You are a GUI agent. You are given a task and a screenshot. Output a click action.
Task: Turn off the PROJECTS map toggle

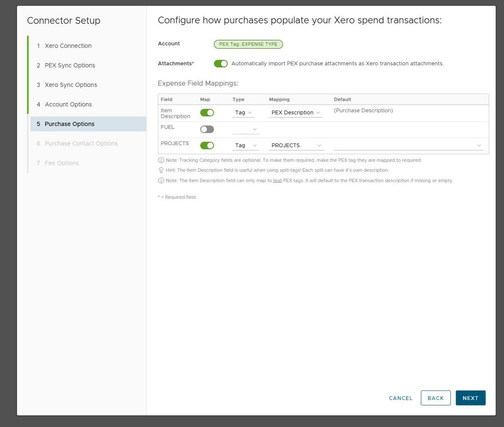point(207,145)
